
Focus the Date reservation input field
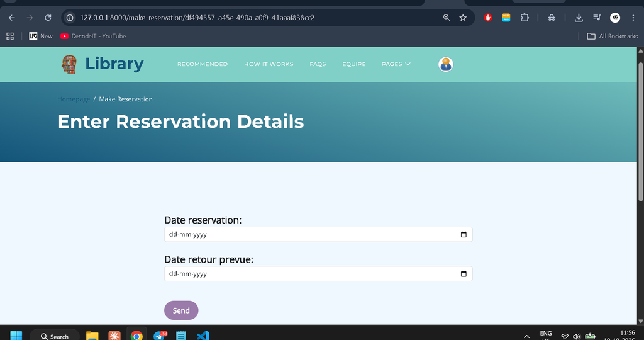(318, 234)
